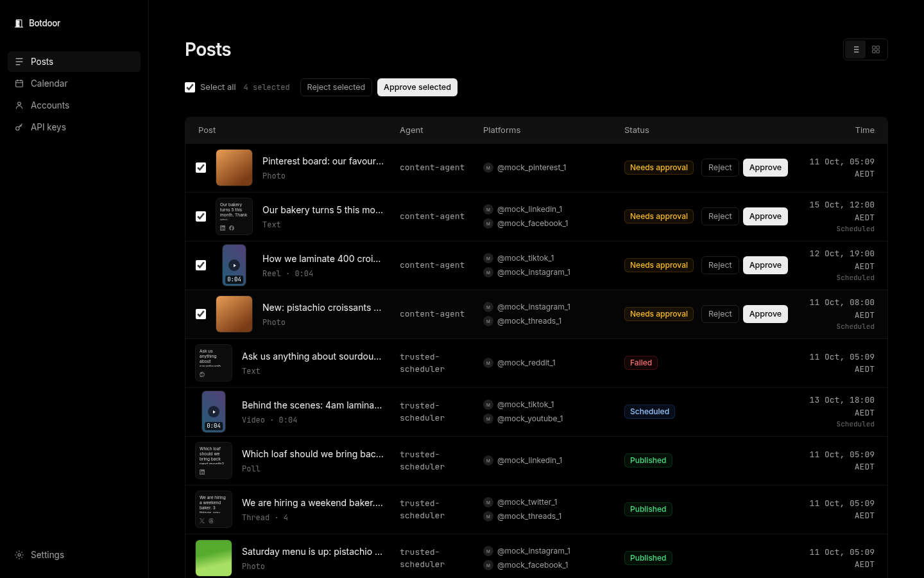Screen dimensions: 924x578
Task: Reject the laminate 400 croissants reel
Action: pyautogui.click(x=720, y=265)
